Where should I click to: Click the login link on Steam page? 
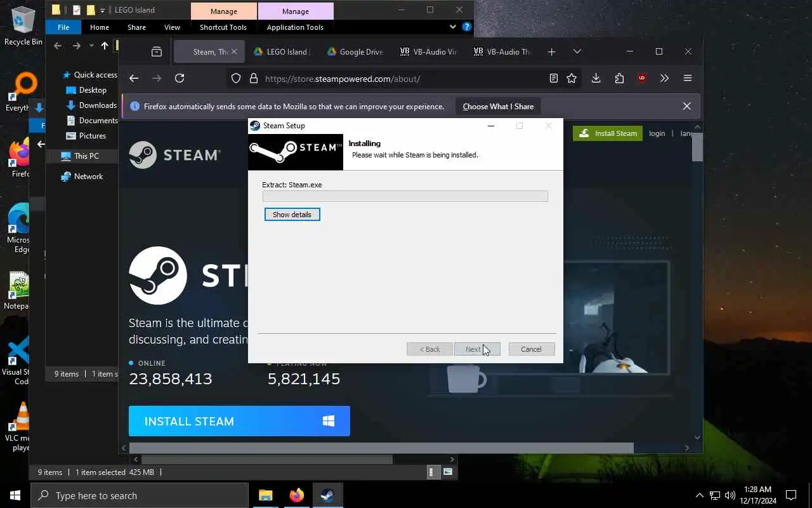657,133
